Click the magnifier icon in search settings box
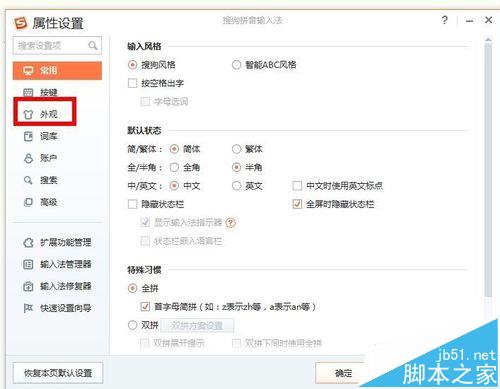500x389 pixels. click(93, 45)
